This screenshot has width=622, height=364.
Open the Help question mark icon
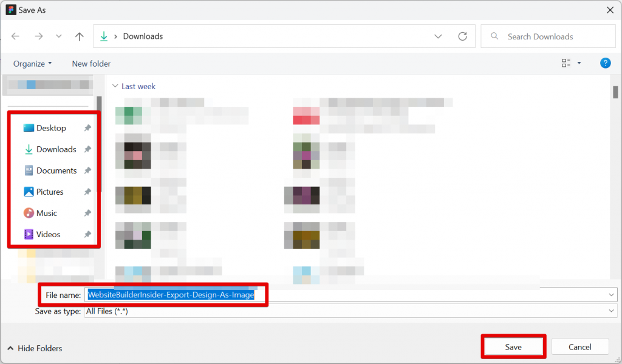click(x=605, y=62)
